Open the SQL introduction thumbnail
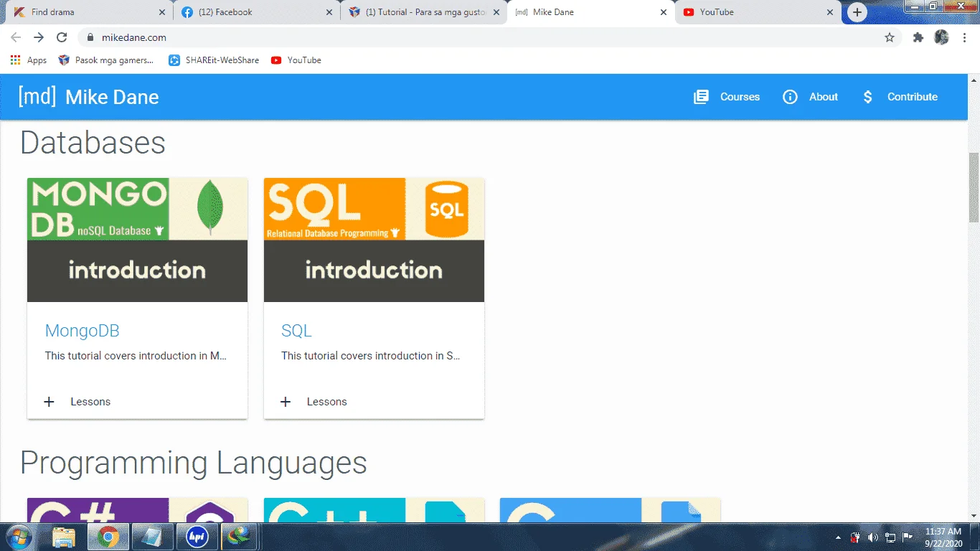980x551 pixels. coord(374,240)
